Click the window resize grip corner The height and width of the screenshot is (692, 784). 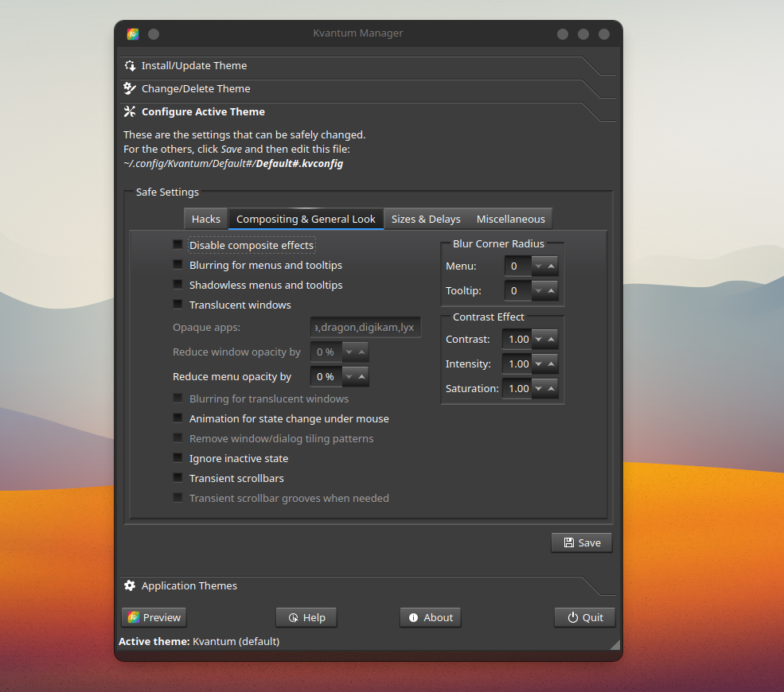[615, 644]
